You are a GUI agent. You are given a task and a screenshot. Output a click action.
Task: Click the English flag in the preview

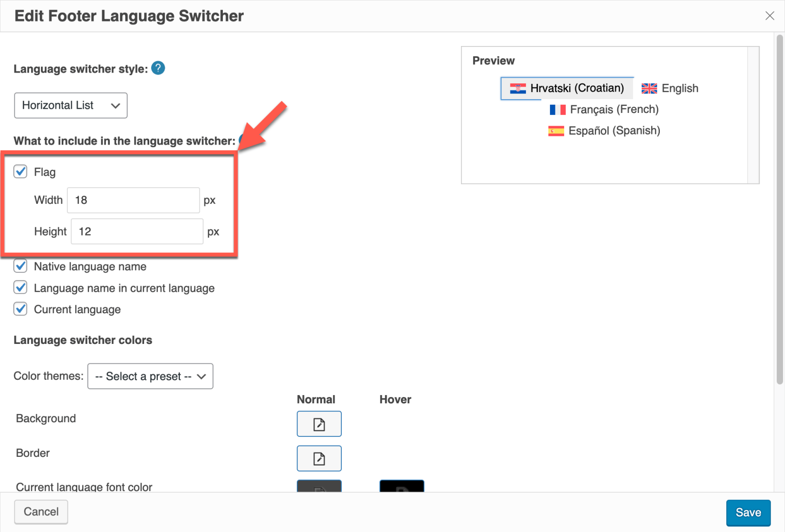tap(649, 88)
